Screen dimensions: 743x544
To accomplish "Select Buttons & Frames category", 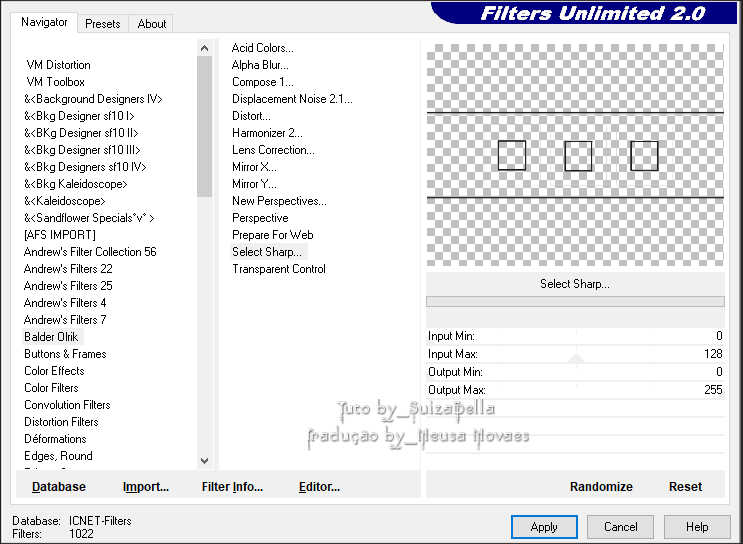I will pos(65,354).
